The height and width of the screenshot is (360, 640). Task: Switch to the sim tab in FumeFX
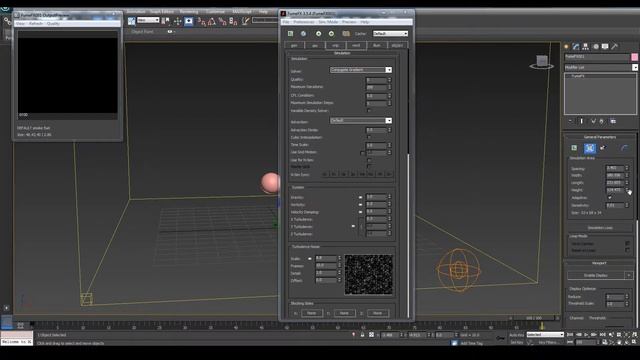point(336,45)
